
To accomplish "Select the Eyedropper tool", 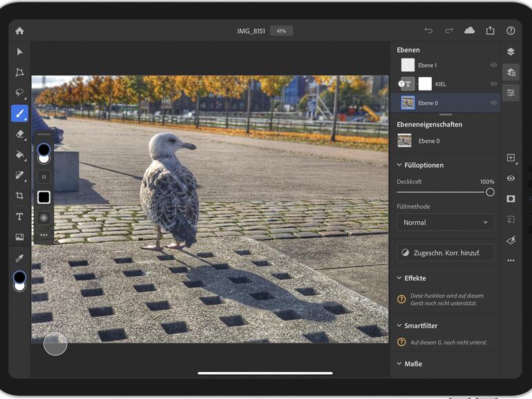I will [19, 257].
